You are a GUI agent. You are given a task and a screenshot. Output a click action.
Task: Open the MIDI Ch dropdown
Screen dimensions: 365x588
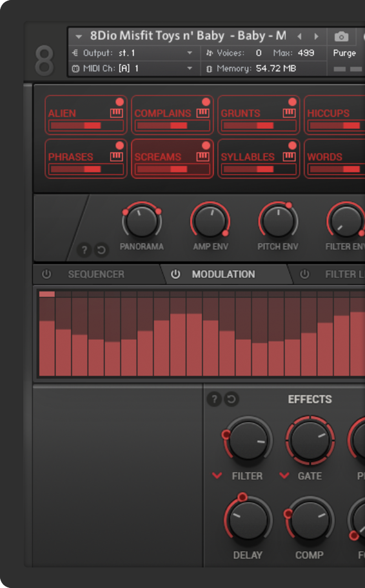pos(190,68)
